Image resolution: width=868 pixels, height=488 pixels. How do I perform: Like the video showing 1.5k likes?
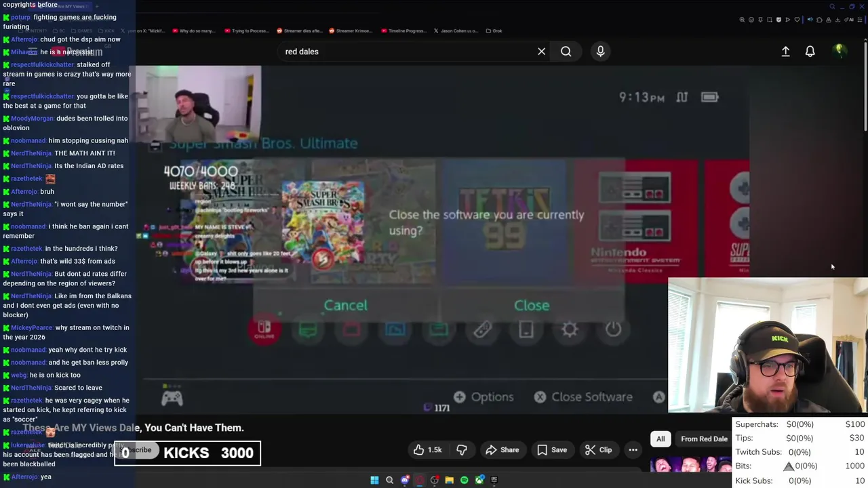(427, 450)
